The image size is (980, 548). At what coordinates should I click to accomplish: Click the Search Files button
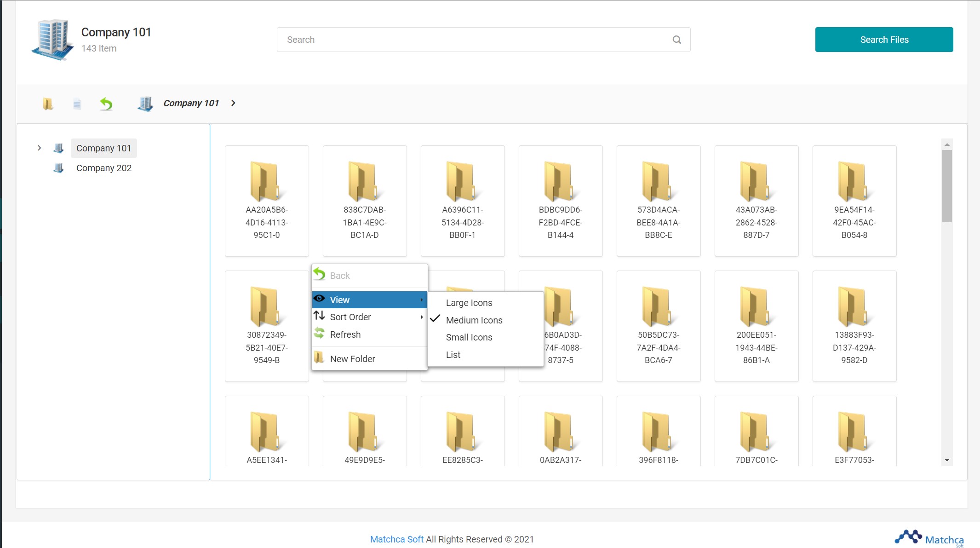coord(883,40)
